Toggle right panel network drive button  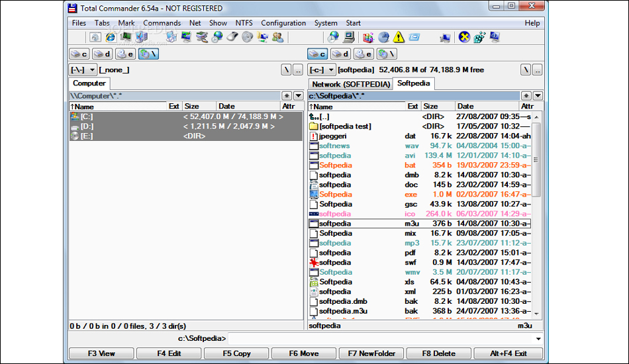(x=387, y=54)
